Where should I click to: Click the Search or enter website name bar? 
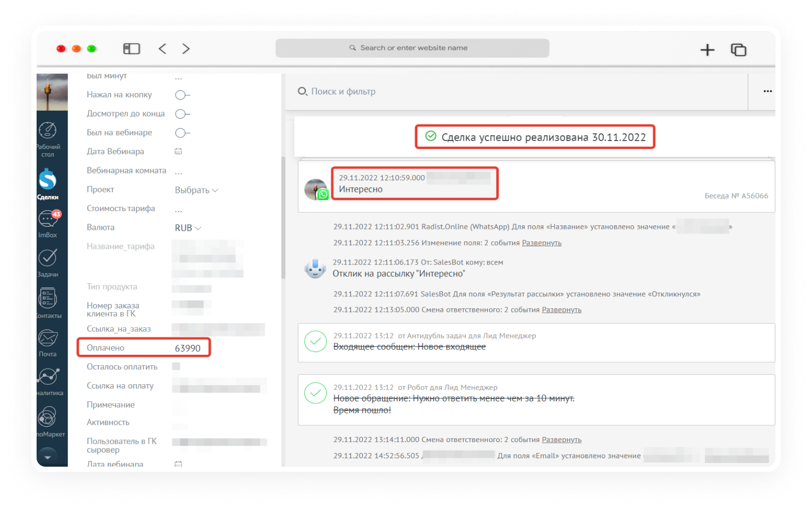click(x=412, y=48)
